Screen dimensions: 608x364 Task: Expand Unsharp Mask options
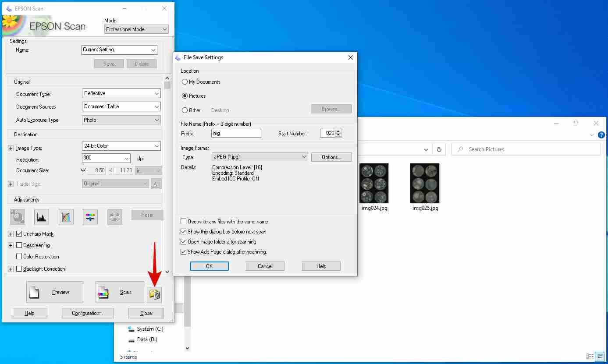(11, 234)
